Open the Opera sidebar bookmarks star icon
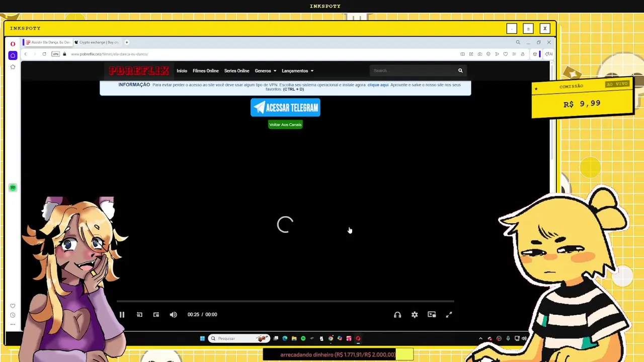Screen dimensions: 644x362 (x=13, y=67)
